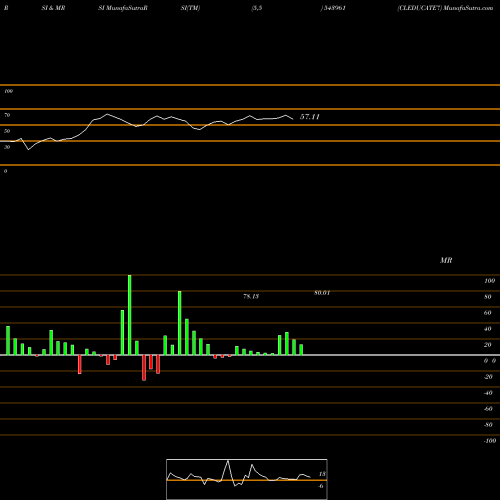Click the '30' level on the RSI axis

[x=7, y=147]
